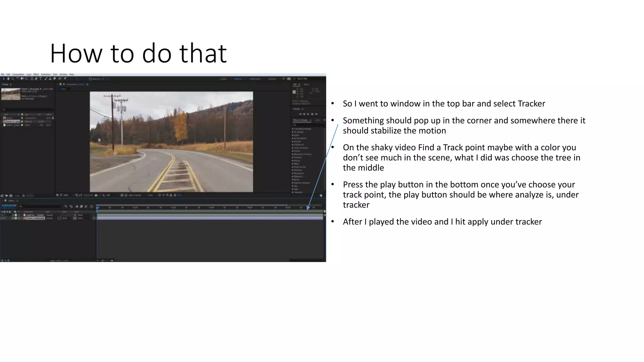
Task: Open the Effect menu
Action: 36,74
